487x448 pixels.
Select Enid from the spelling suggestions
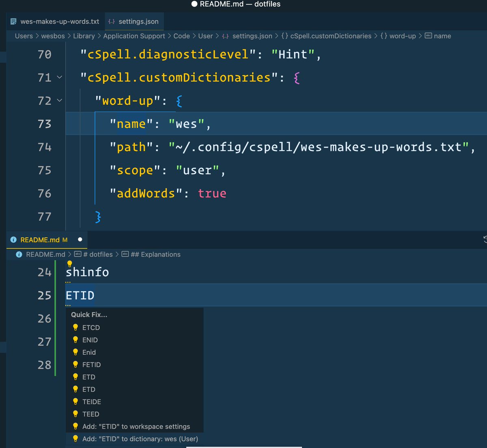click(89, 352)
